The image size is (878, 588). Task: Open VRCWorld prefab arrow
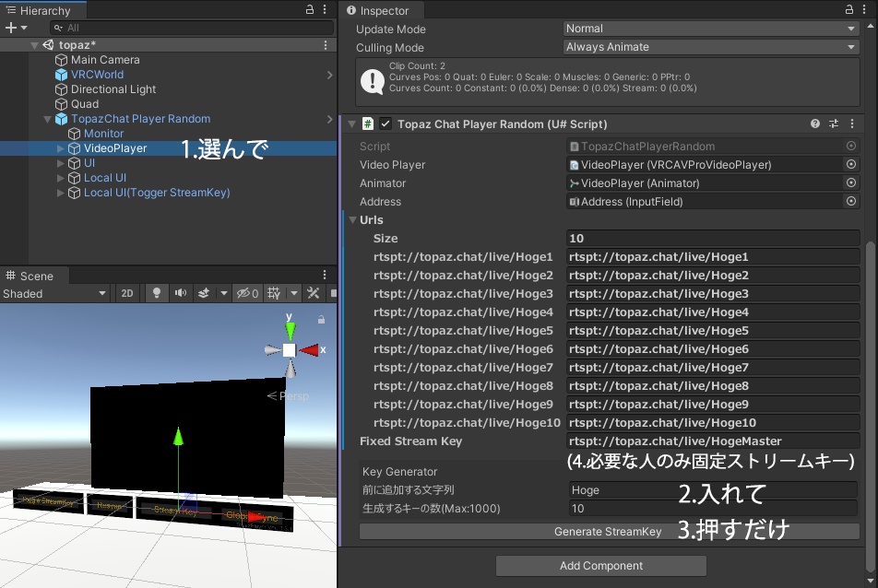[329, 75]
